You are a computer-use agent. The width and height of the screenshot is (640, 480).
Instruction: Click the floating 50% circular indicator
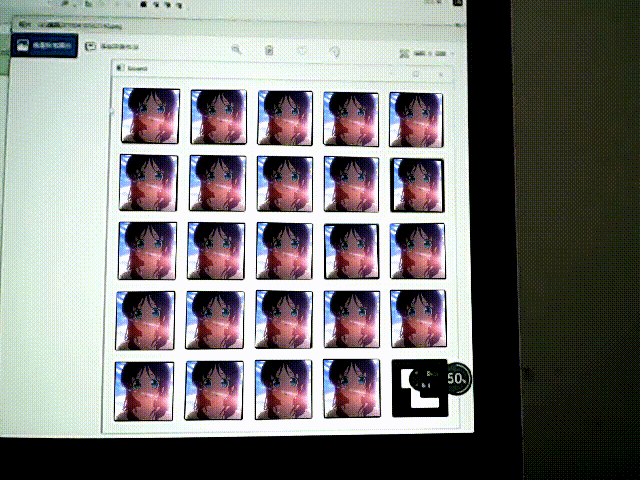click(x=458, y=378)
